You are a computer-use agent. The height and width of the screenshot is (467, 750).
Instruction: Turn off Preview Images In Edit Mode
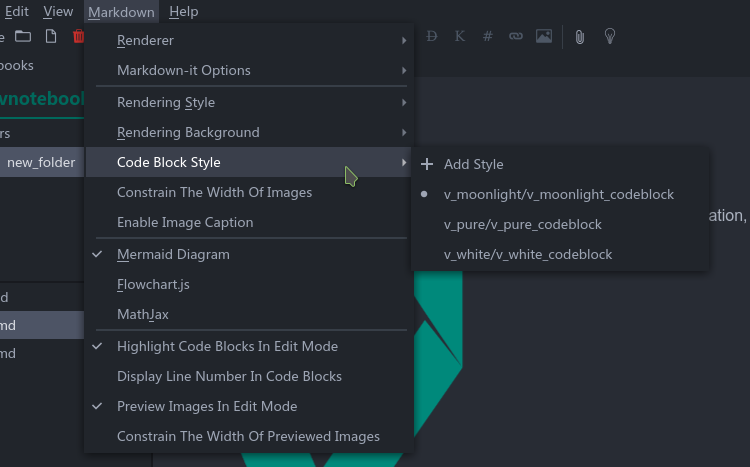pyautogui.click(x=249, y=406)
